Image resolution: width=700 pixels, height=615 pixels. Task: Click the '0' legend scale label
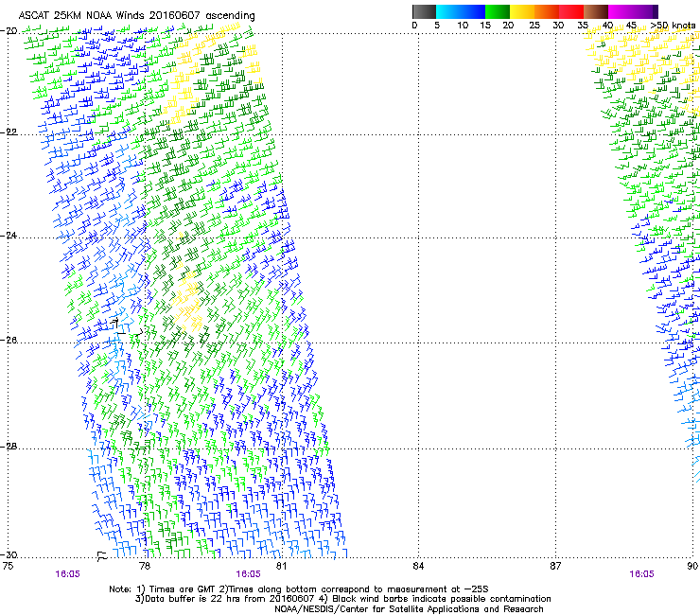pyautogui.click(x=414, y=26)
